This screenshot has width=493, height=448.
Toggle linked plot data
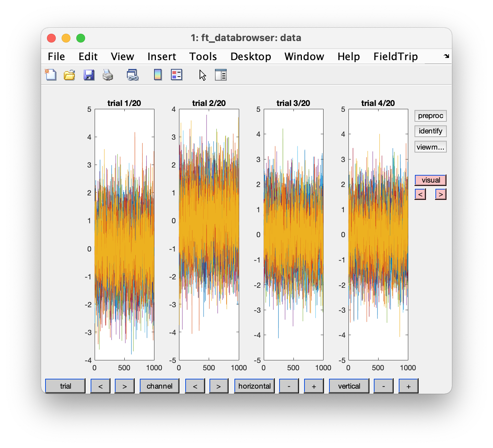click(132, 74)
